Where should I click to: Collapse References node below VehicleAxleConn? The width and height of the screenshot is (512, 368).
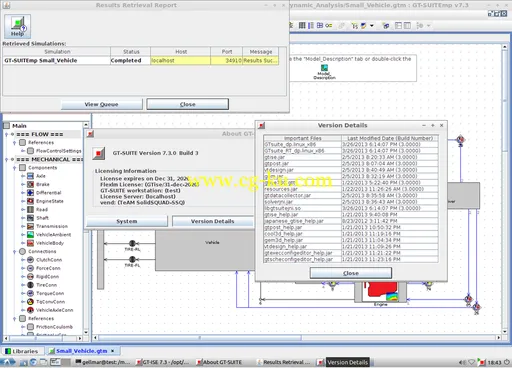coord(14,318)
